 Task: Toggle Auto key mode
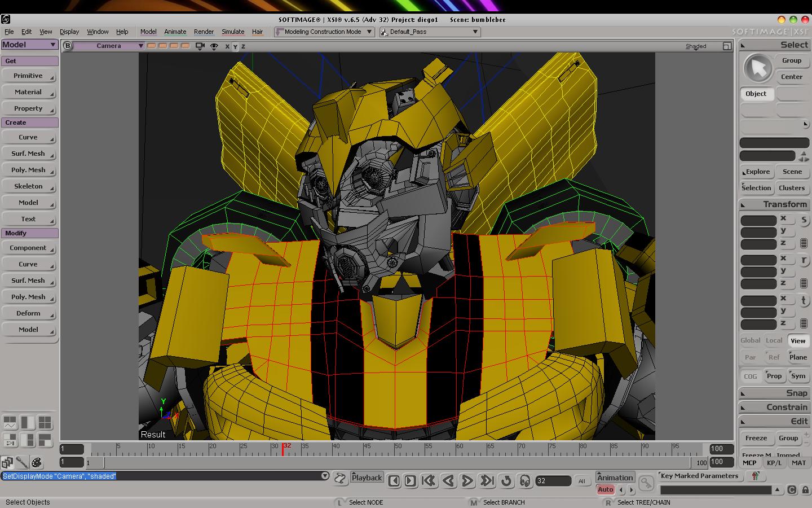(x=606, y=489)
